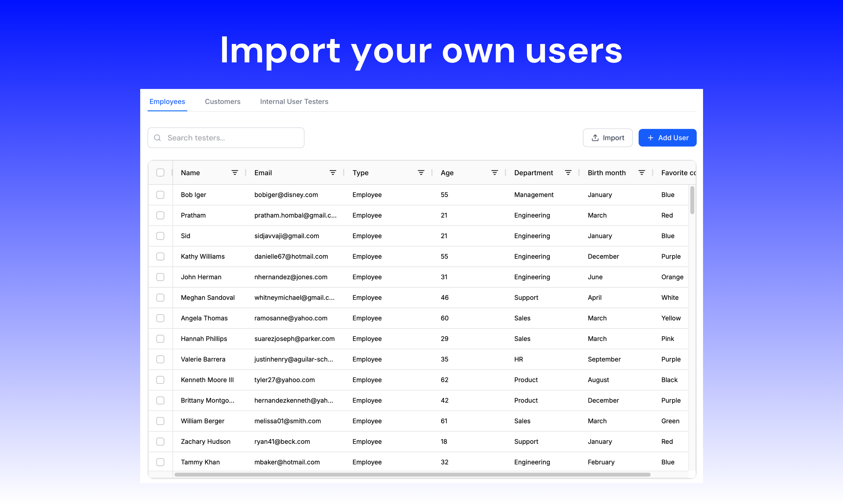Select the checkbox for Meghan Sandoval
This screenshot has height=504, width=843.
coord(160,298)
